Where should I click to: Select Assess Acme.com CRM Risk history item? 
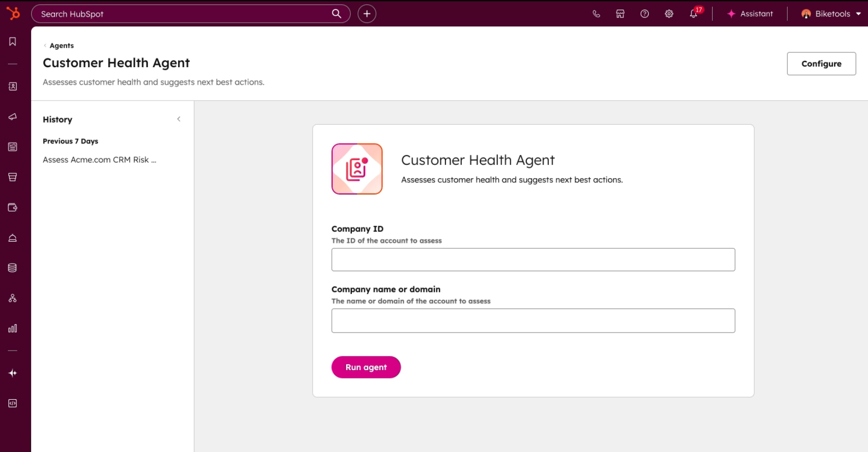(x=99, y=160)
